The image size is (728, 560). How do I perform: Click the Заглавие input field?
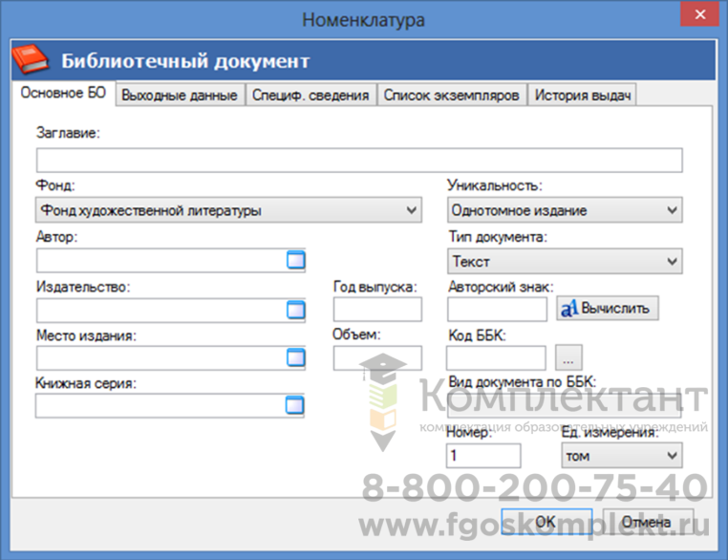pos(359,160)
